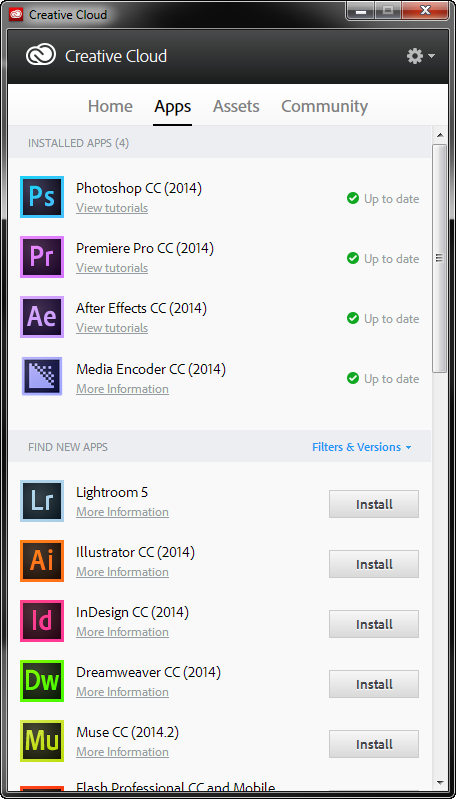Screen dimensions: 456x799
Task: Click the Creative Cloud title bar icon
Action: 16,14
